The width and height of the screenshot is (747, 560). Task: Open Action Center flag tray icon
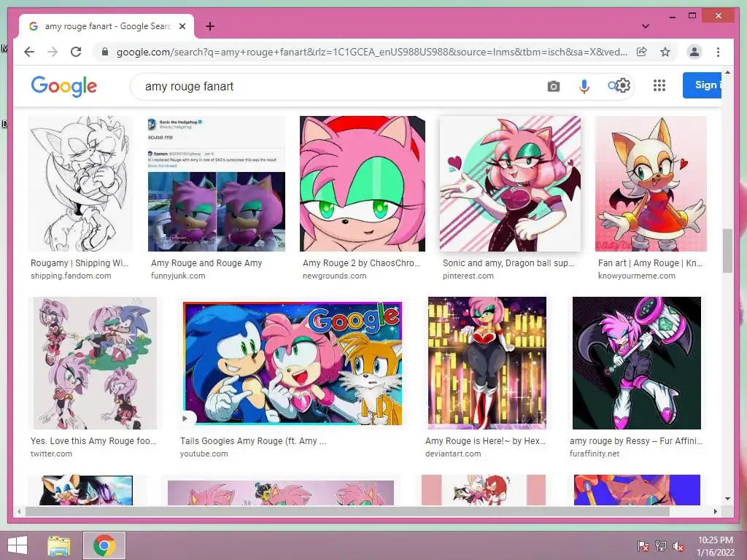pyautogui.click(x=643, y=546)
